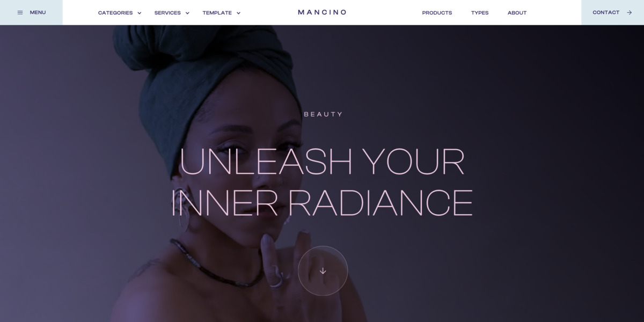644x322 pixels.
Task: Expand the Categories dropdown chevron
Action: tap(140, 13)
